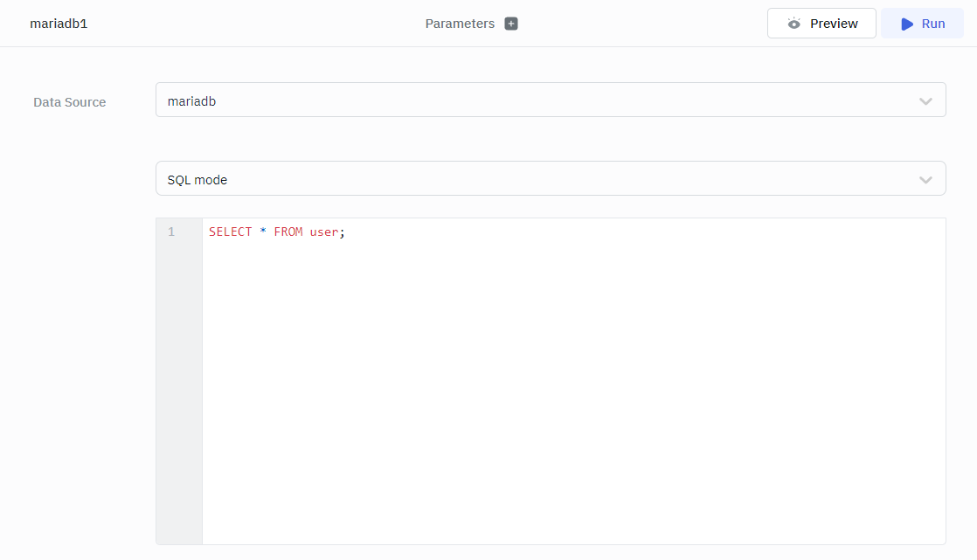977x560 pixels.
Task: Expand the SQL mode chevron arrow
Action: [x=925, y=179]
